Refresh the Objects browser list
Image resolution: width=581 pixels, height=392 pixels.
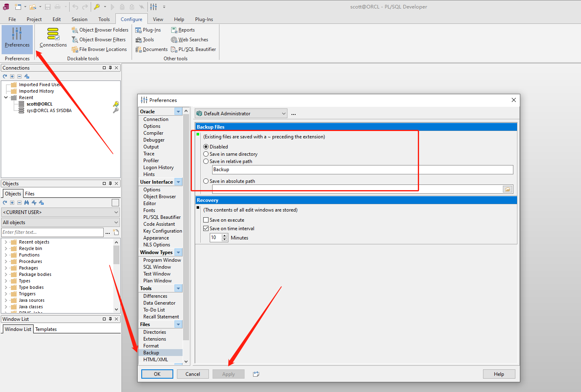click(5, 203)
